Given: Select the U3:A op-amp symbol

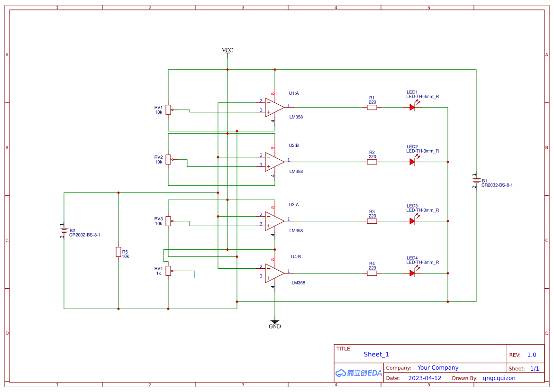Looking at the screenshot, I should [x=274, y=221].
